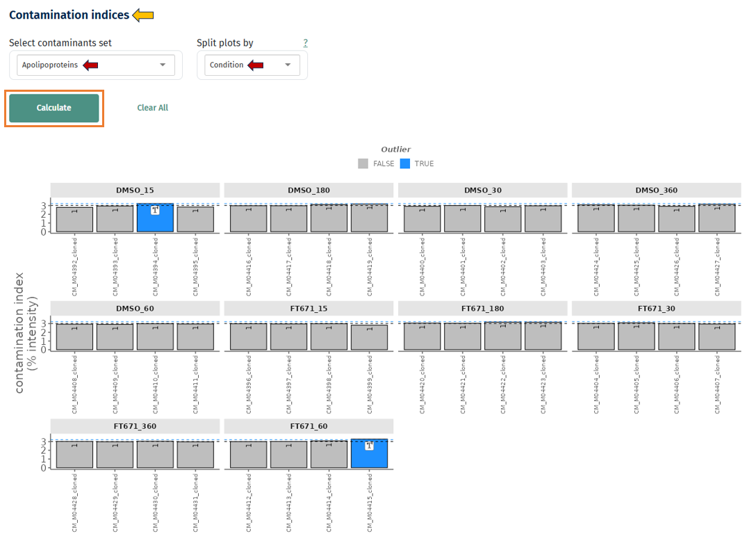The height and width of the screenshot is (543, 756).
Task: Click the gray FALSE outlier legend swatch
Action: 363,163
